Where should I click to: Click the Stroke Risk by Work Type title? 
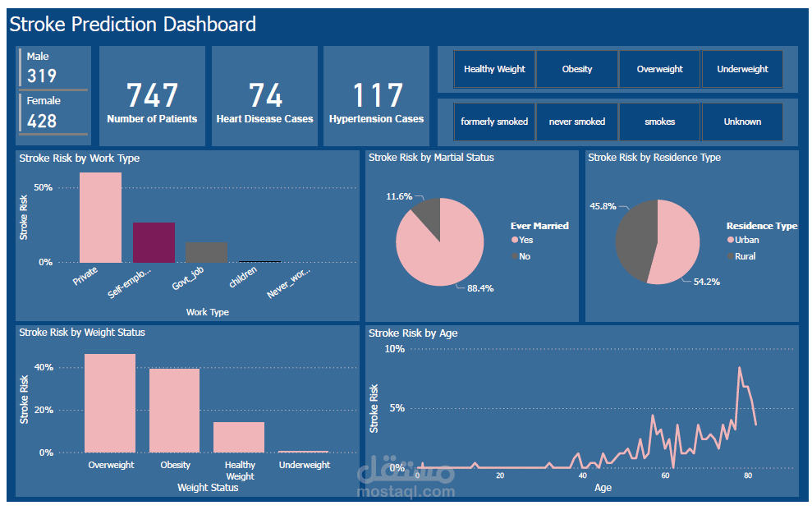coord(80,159)
